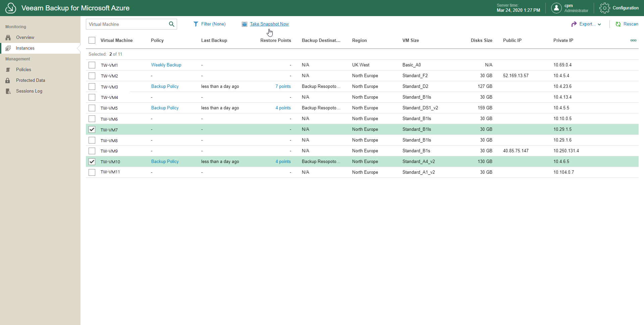Open the Weekly Backup policy link
Image resolution: width=644 pixels, height=325 pixels.
tap(166, 65)
